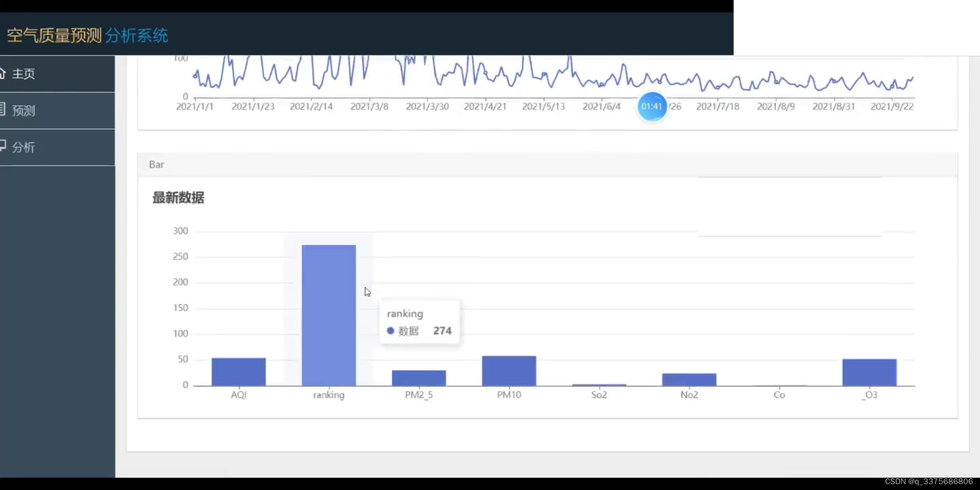Click the blue dot in ranking tooltip
Screen dimensions: 980x490
point(390,331)
